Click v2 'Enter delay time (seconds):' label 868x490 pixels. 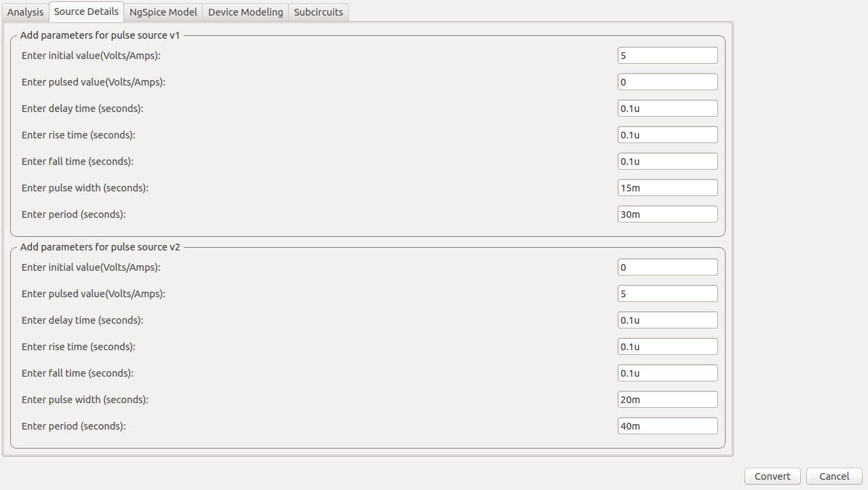(x=83, y=320)
